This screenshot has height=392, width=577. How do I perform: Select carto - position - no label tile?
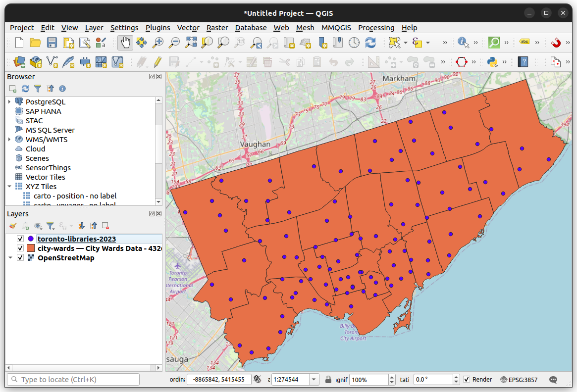[x=75, y=196]
